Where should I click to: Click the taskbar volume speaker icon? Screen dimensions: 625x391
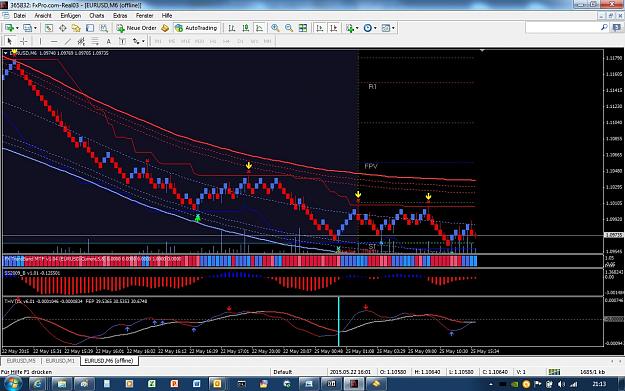[561, 384]
